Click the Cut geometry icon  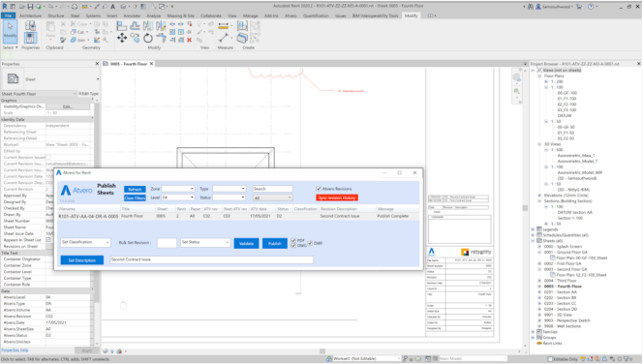pos(74,32)
